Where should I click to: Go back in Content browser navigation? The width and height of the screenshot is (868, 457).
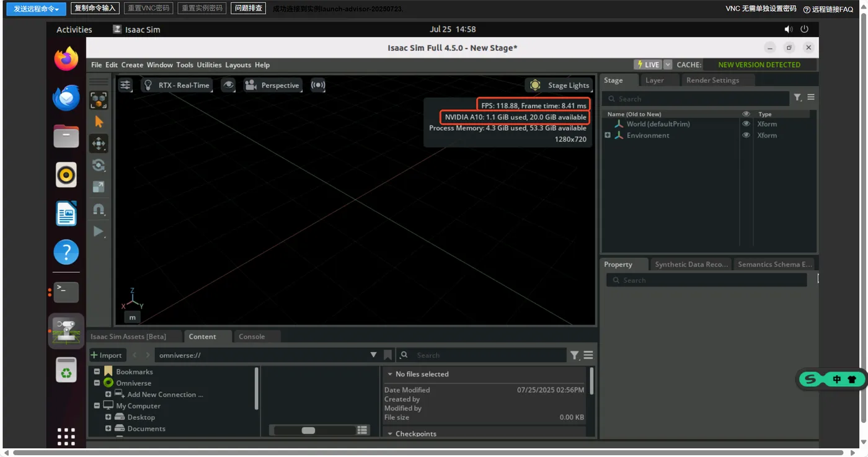(x=135, y=355)
